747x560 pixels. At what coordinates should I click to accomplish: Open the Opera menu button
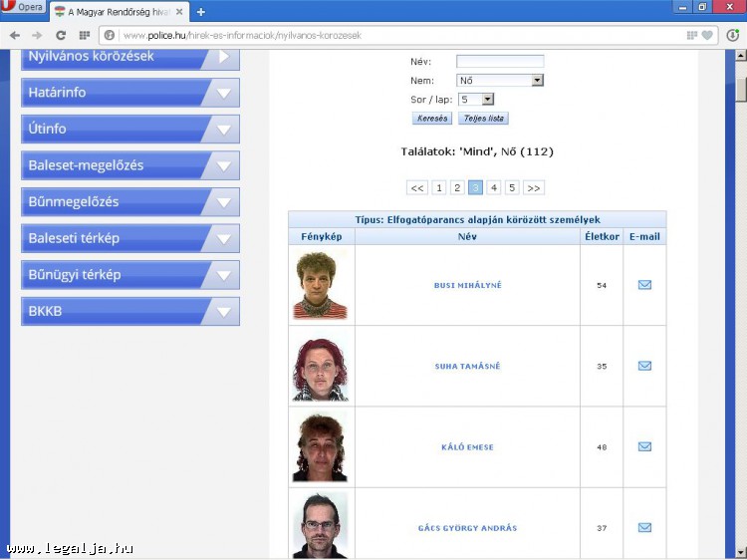(x=24, y=8)
